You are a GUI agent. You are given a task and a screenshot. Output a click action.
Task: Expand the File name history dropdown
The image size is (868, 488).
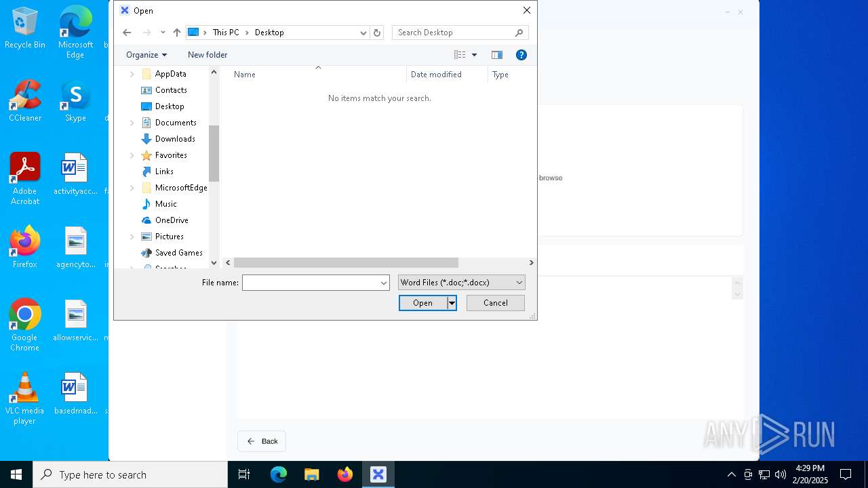(x=384, y=283)
